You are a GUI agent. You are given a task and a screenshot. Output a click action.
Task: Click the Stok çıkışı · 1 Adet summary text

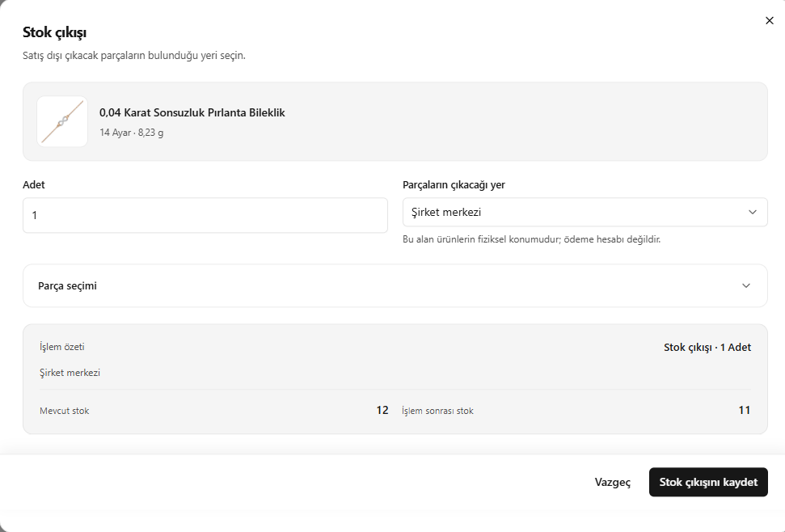[x=707, y=348]
